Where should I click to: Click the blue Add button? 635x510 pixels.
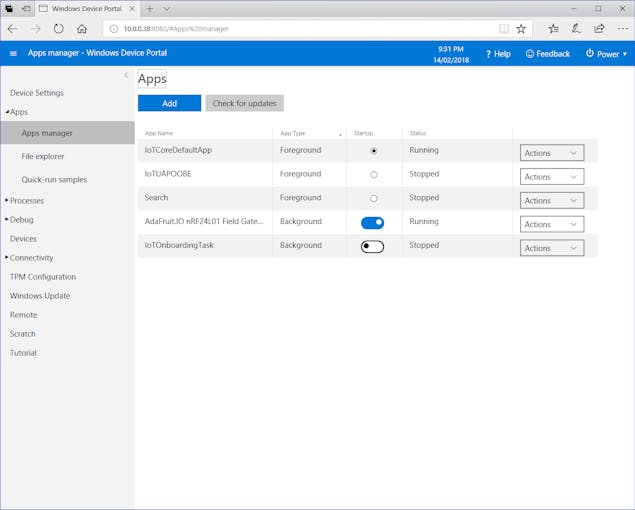(x=169, y=103)
